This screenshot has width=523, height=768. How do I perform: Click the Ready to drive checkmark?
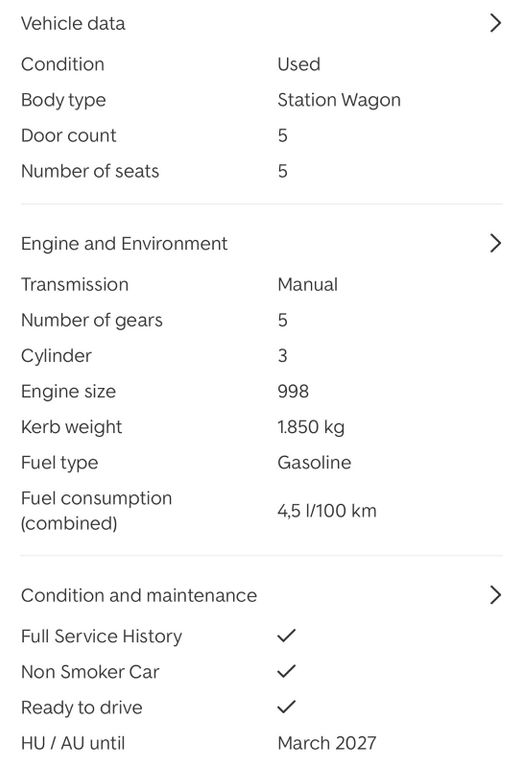[286, 707]
